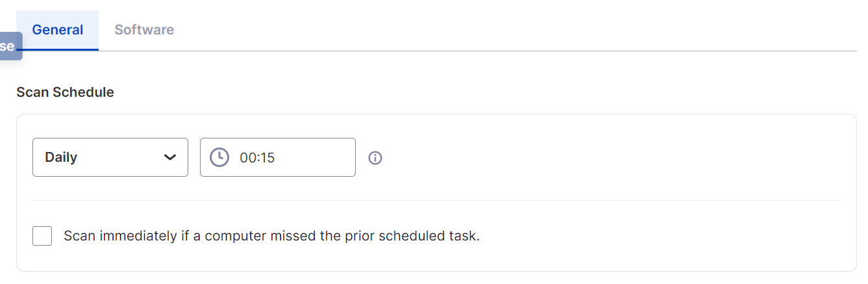Image resolution: width=868 pixels, height=284 pixels.
Task: Click the info icon beside the time field
Action: (375, 158)
